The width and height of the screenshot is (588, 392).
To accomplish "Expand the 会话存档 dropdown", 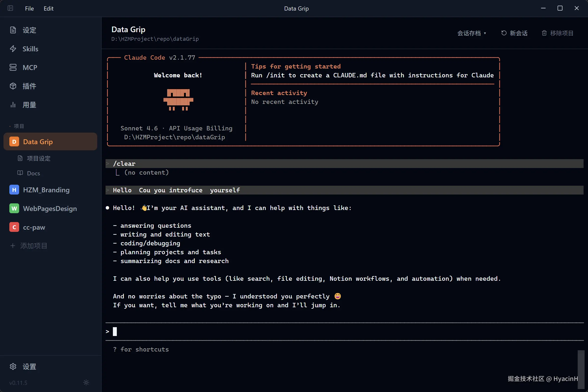I will [471, 33].
